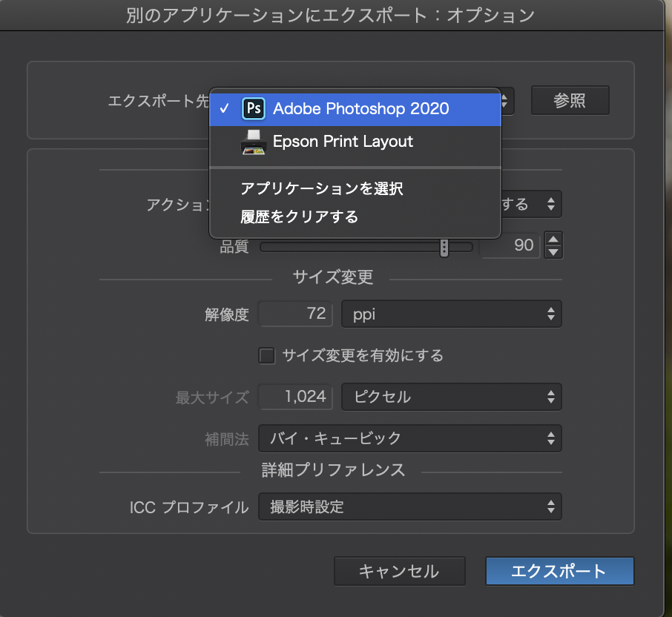Click the キャンセル button
The image size is (672, 617).
click(399, 571)
